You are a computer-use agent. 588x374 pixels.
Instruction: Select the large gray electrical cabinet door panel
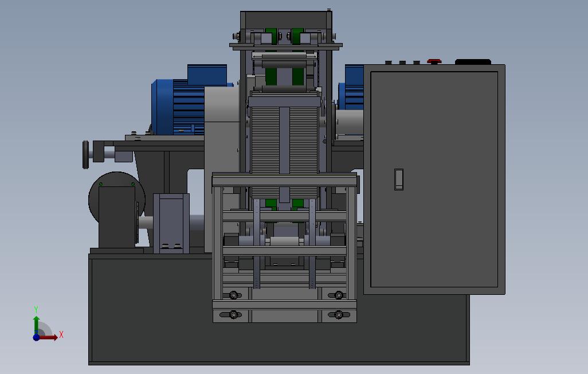tap(434, 180)
